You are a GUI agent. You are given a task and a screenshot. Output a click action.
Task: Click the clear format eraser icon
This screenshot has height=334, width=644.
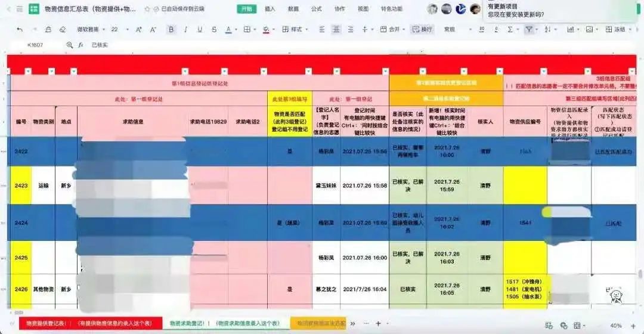[63, 30]
